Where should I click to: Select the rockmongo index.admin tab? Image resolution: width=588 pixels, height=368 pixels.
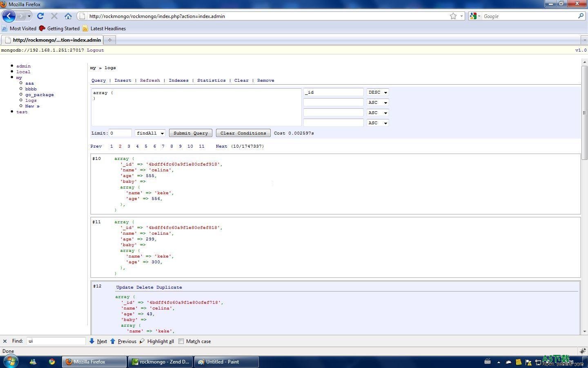[x=53, y=40]
